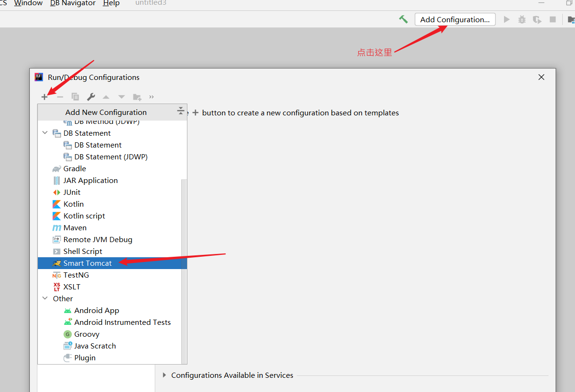Click the Move Down arrow icon
575x392 pixels.
(122, 97)
